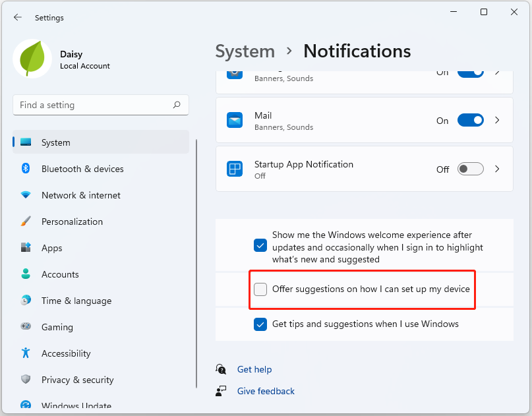Viewport: 532px width, 416px height.
Task: Click the Mail app icon
Action: (234, 120)
